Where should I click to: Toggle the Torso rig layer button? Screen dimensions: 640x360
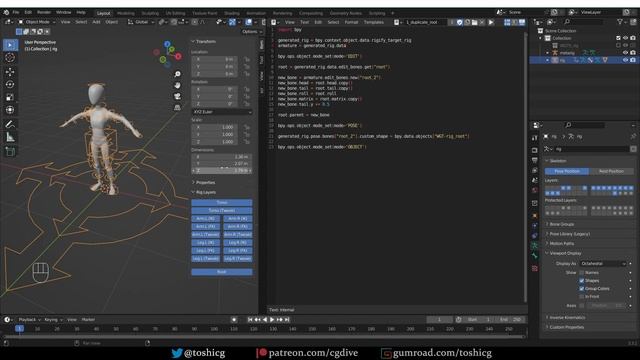coord(222,202)
